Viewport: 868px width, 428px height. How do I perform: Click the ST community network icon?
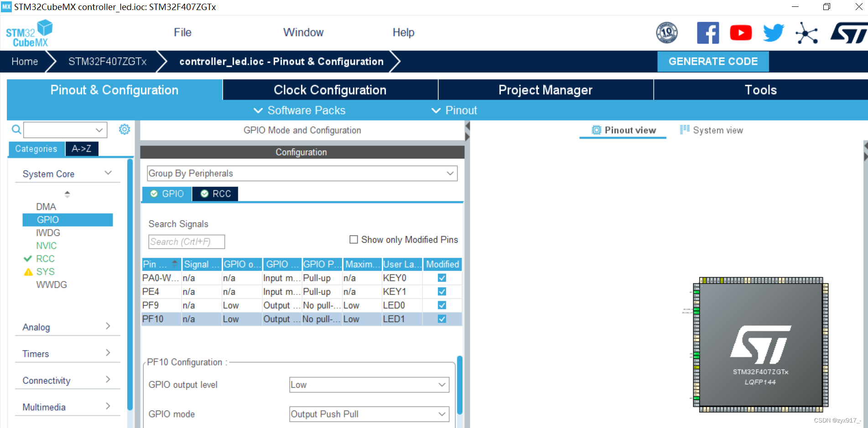click(x=806, y=33)
